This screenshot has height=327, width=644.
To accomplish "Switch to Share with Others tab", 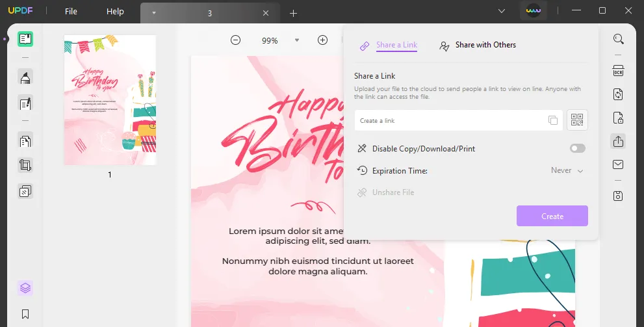I will (x=478, y=46).
